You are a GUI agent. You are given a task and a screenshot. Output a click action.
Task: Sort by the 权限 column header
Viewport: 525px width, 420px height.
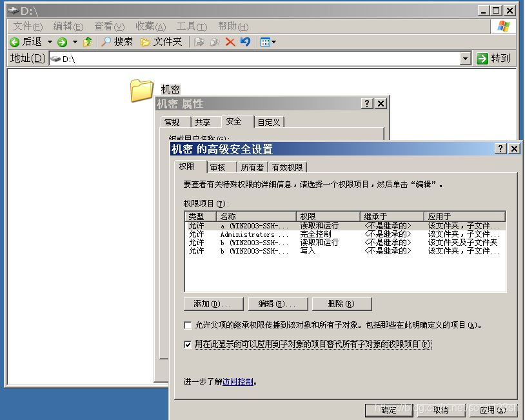tap(328, 216)
